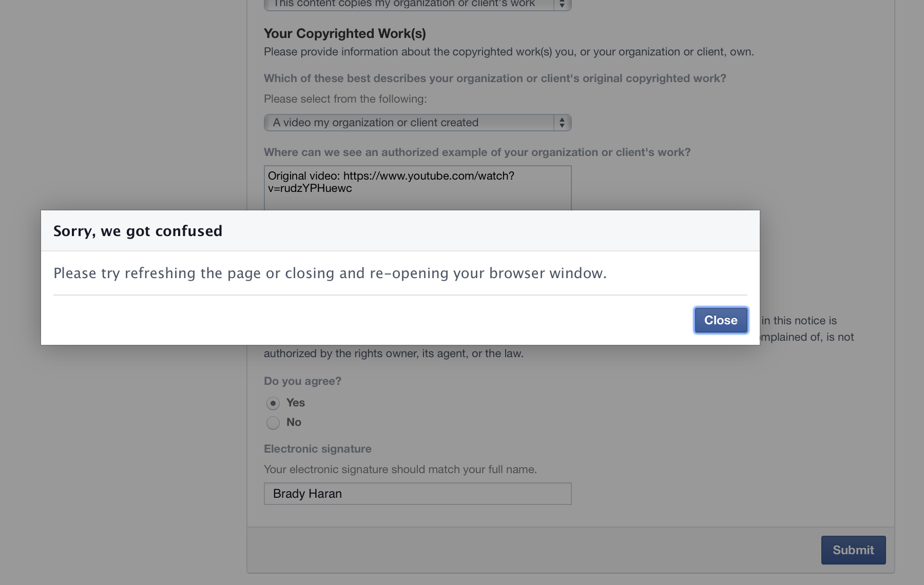Open the 'A video my organization or client created' dropdown
The width and height of the screenshot is (924, 585).
[417, 123]
